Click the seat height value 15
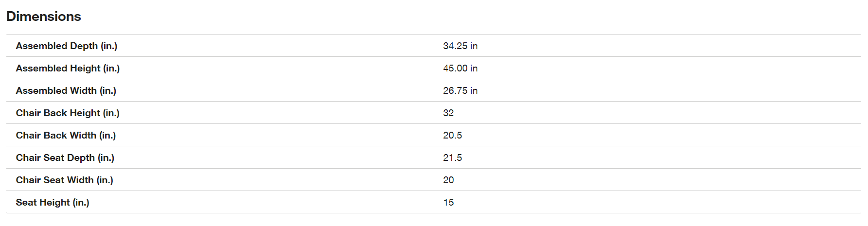 click(x=448, y=202)
